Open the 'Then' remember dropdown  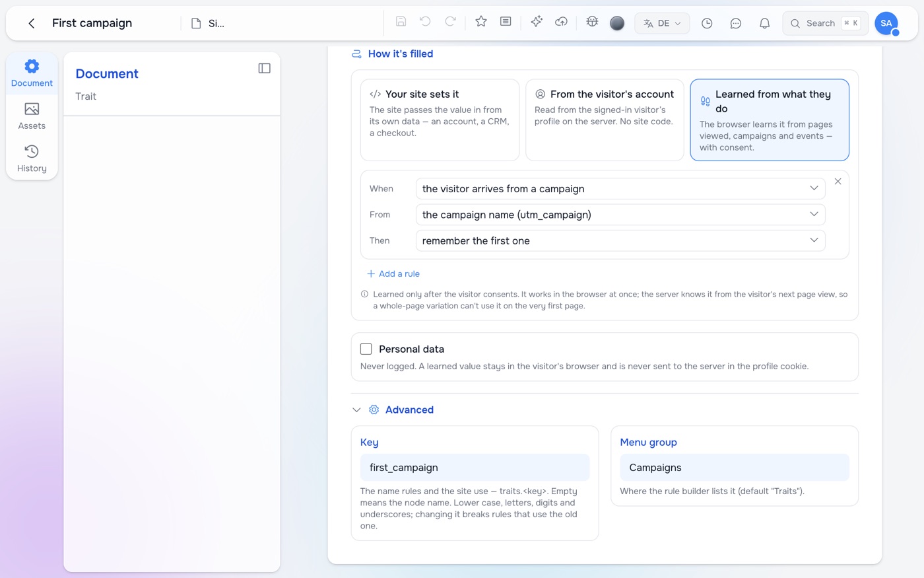[x=620, y=240]
